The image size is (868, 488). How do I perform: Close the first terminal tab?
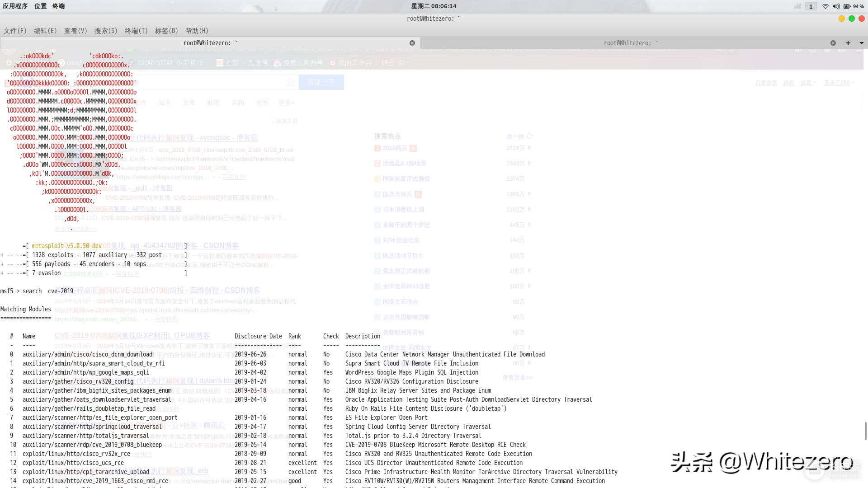412,43
